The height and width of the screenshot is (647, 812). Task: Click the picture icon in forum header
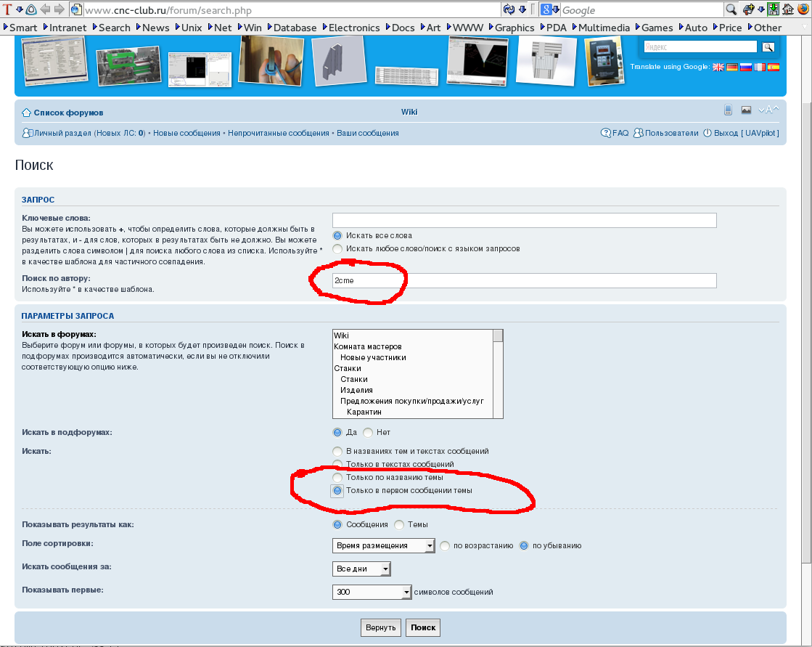[746, 110]
